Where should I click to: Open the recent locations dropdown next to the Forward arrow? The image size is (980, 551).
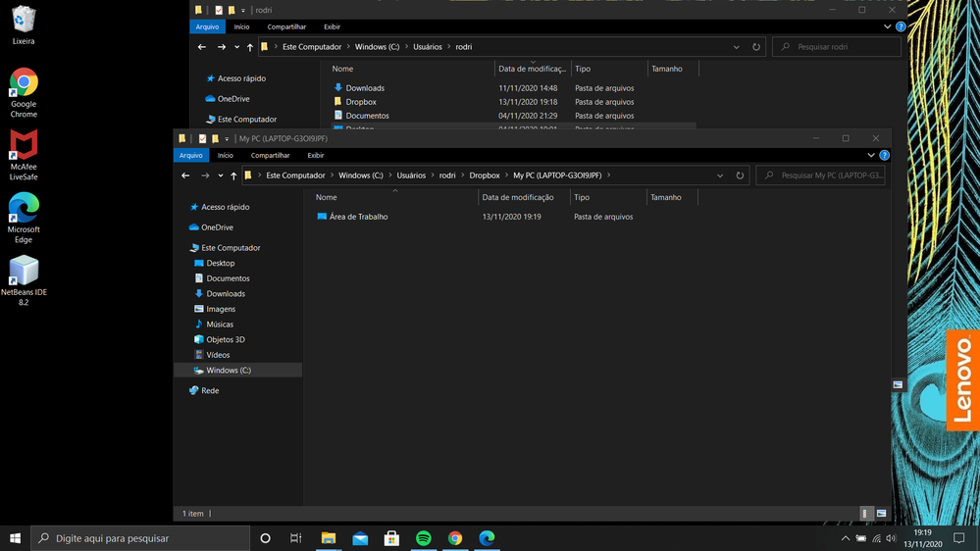221,175
